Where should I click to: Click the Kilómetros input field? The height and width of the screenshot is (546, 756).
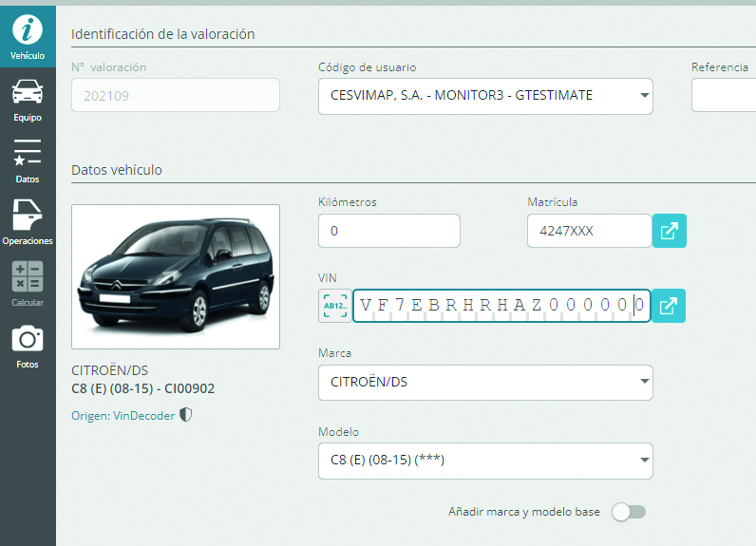pyautogui.click(x=389, y=231)
